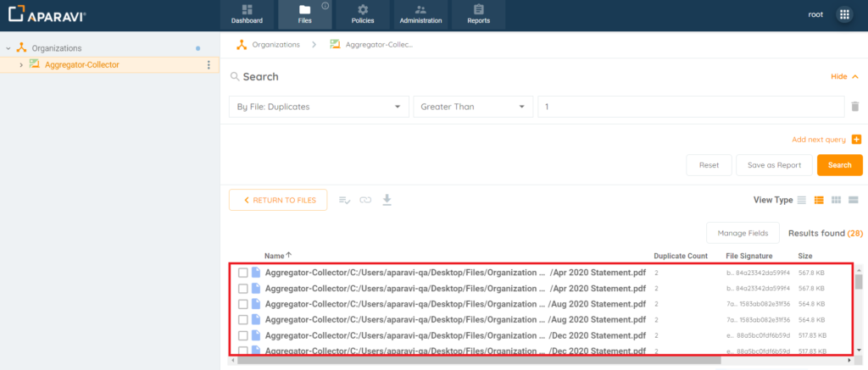
Task: Open the Greater Than operator dropdown
Action: [x=472, y=108]
